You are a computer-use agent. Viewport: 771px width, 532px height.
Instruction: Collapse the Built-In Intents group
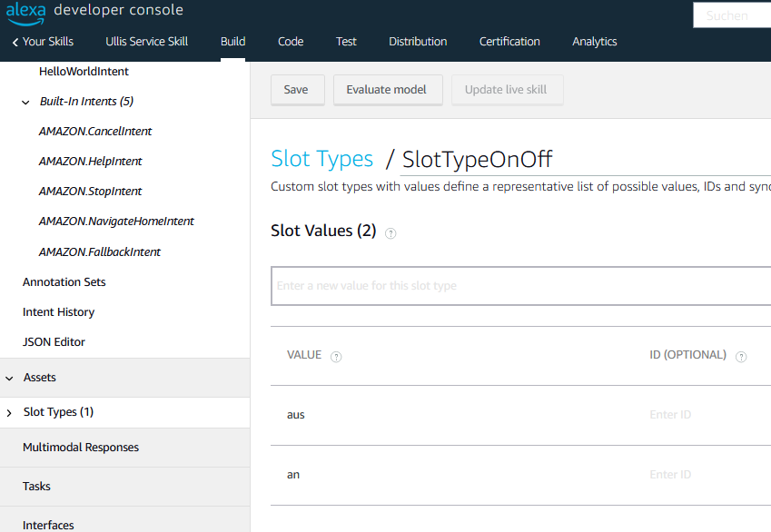[x=25, y=103]
